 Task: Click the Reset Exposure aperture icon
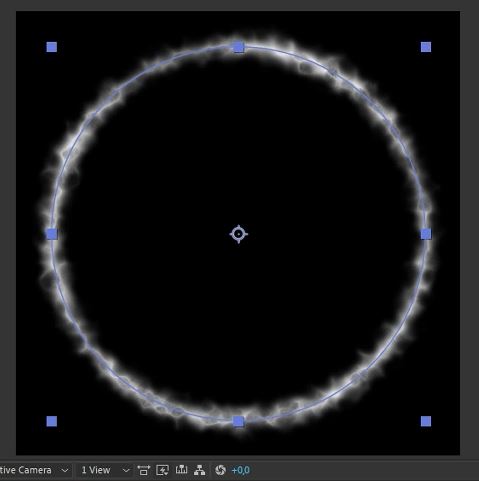point(220,470)
